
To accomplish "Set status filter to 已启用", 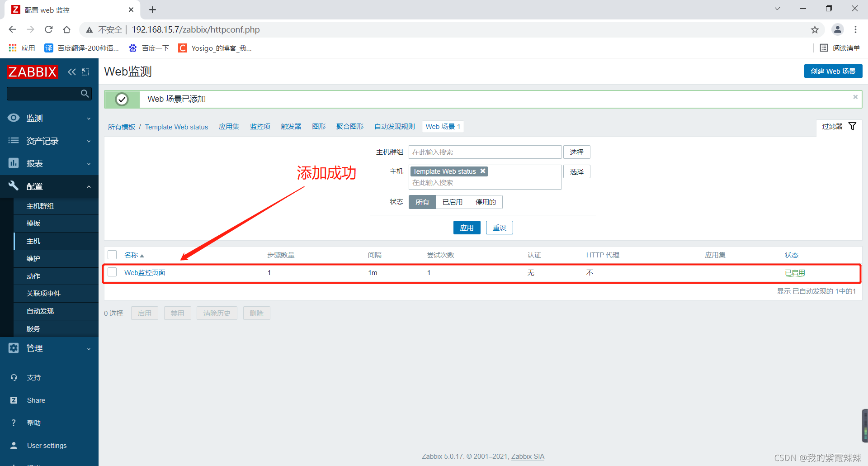I will [452, 202].
